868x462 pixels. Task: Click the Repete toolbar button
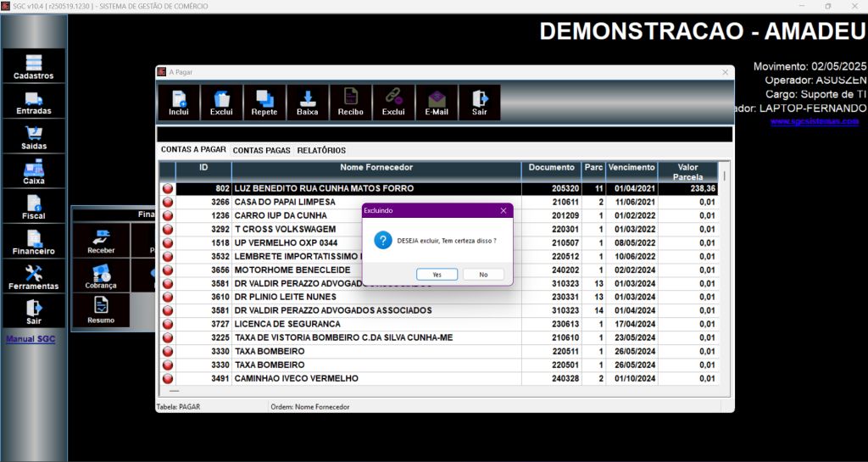coord(264,103)
